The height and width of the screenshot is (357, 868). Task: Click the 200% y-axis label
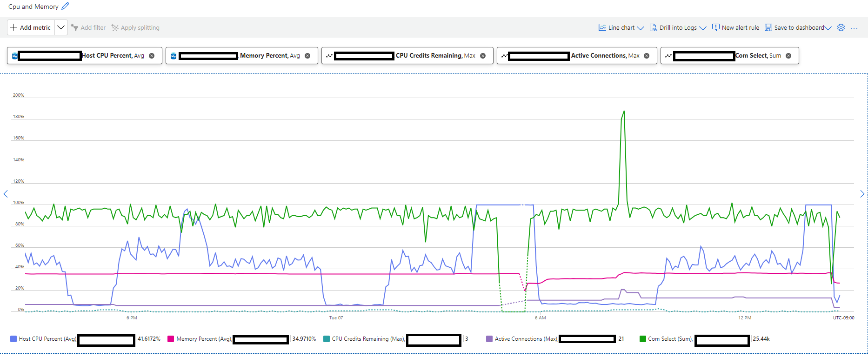point(18,95)
